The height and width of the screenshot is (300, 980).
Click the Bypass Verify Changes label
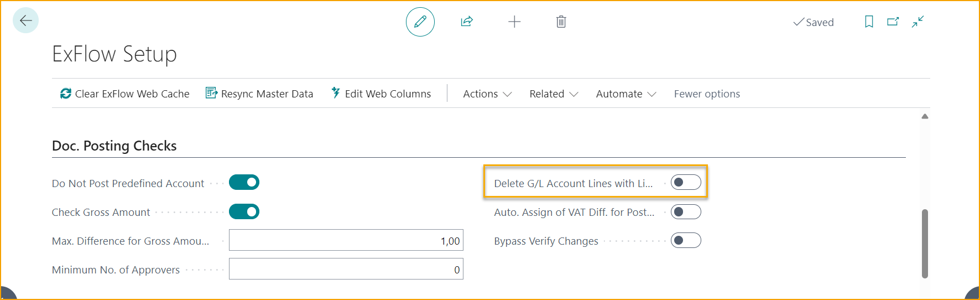(546, 241)
